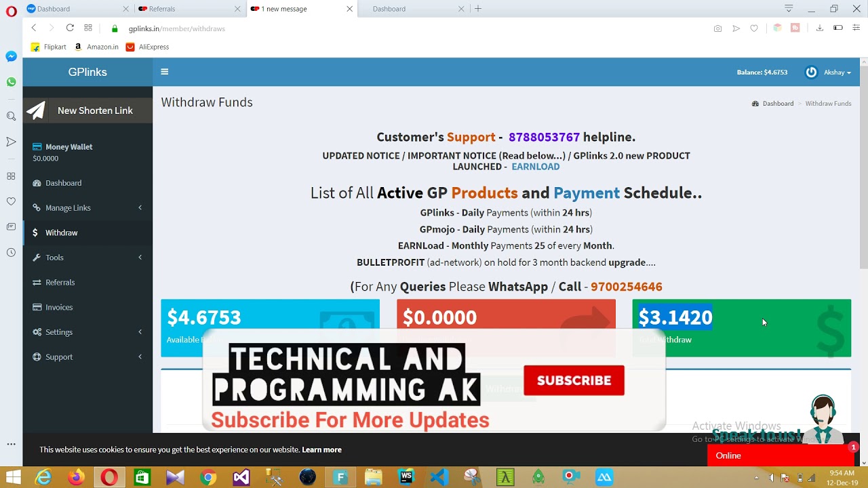Image resolution: width=868 pixels, height=488 pixels.
Task: Click $4.6753 available balance card
Action: (270, 328)
